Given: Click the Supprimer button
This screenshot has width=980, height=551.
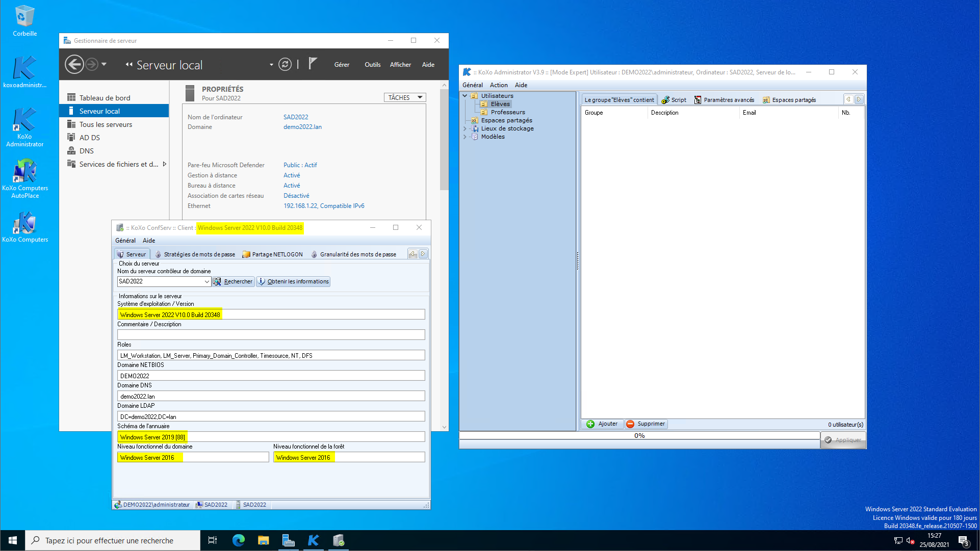Looking at the screenshot, I should point(646,424).
